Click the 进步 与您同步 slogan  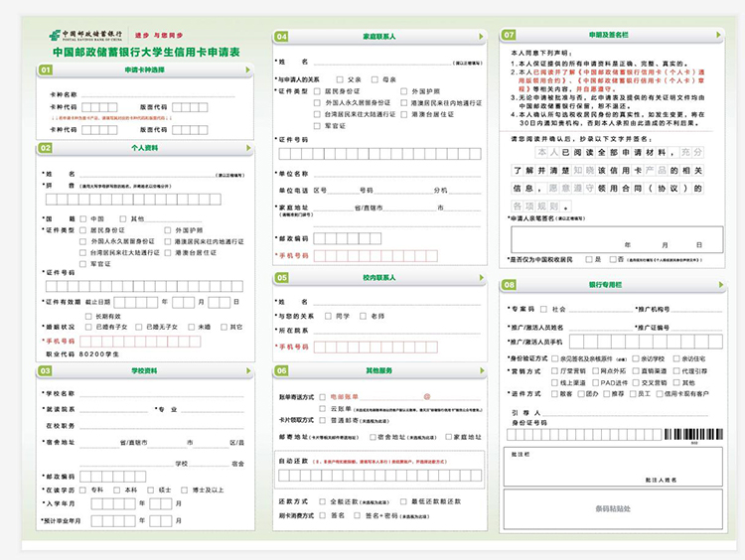[159, 35]
